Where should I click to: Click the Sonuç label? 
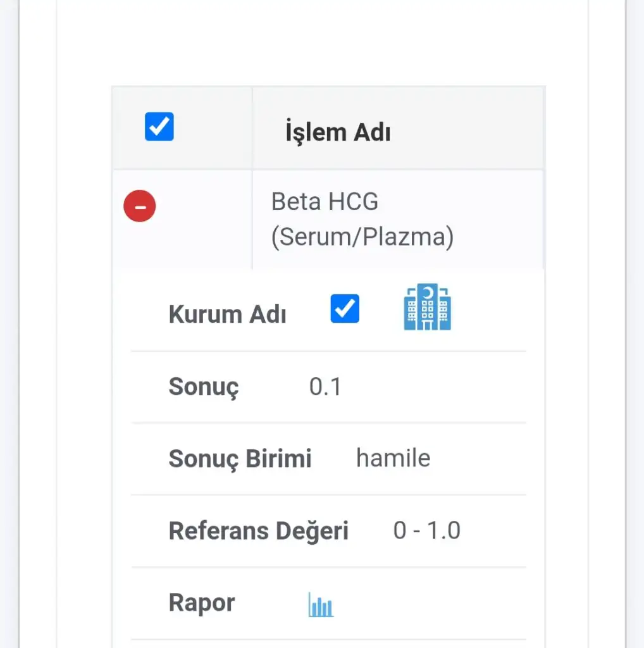(204, 387)
